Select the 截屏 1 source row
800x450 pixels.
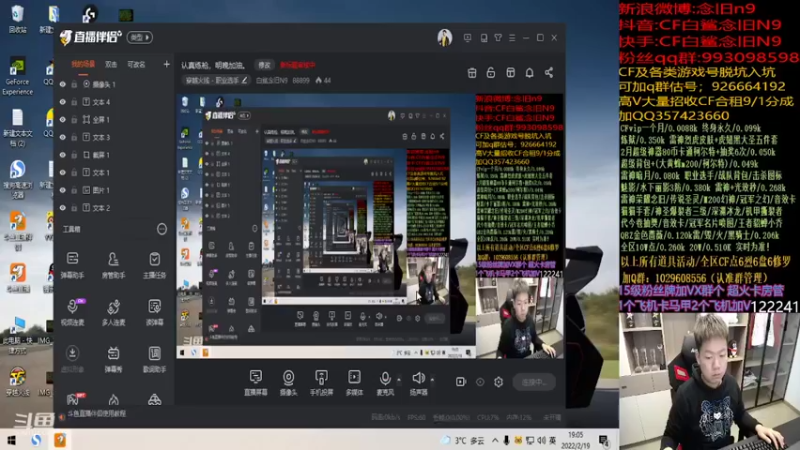click(114, 155)
